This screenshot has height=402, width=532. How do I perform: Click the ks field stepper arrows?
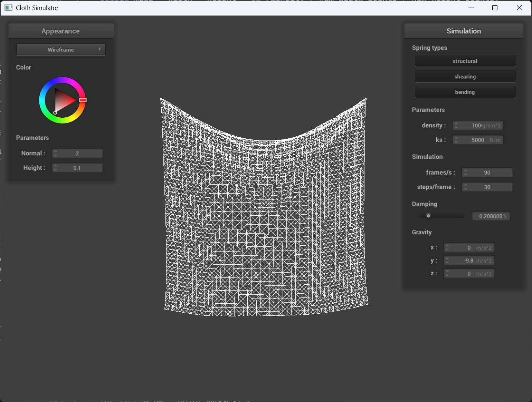pyautogui.click(x=456, y=140)
